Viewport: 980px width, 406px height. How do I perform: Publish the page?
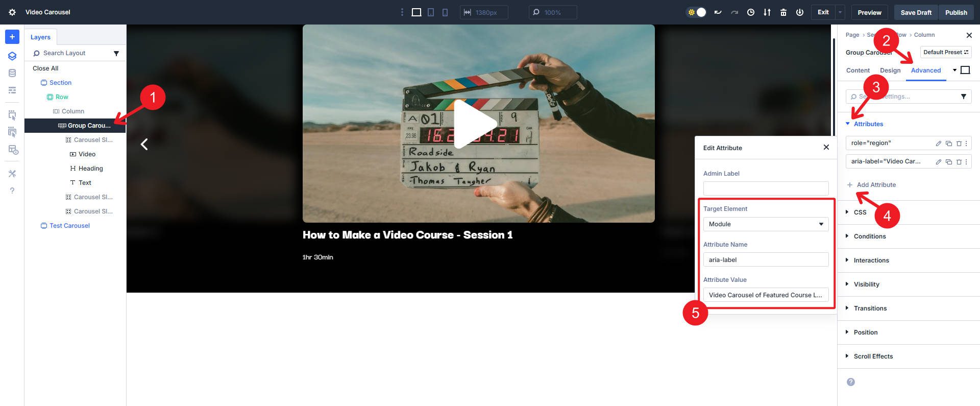point(956,12)
